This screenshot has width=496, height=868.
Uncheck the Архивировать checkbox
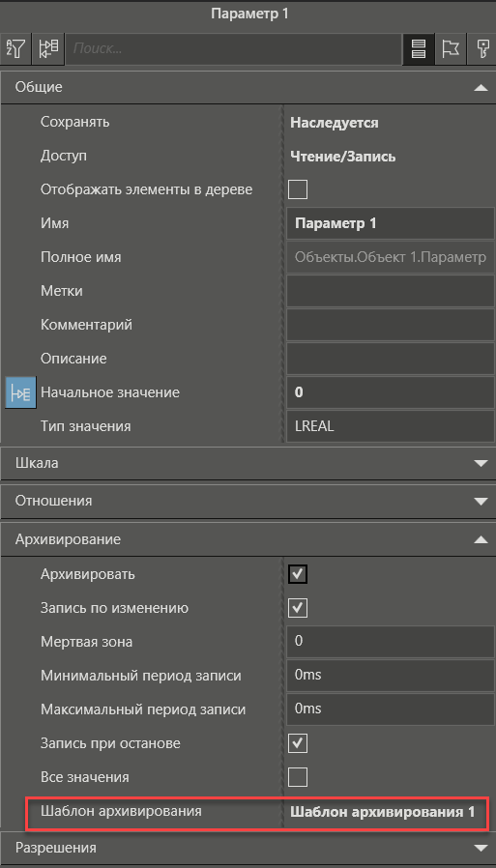tap(298, 574)
